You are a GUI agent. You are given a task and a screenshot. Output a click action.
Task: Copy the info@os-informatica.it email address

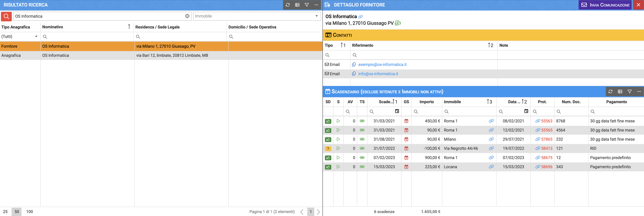coord(354,74)
